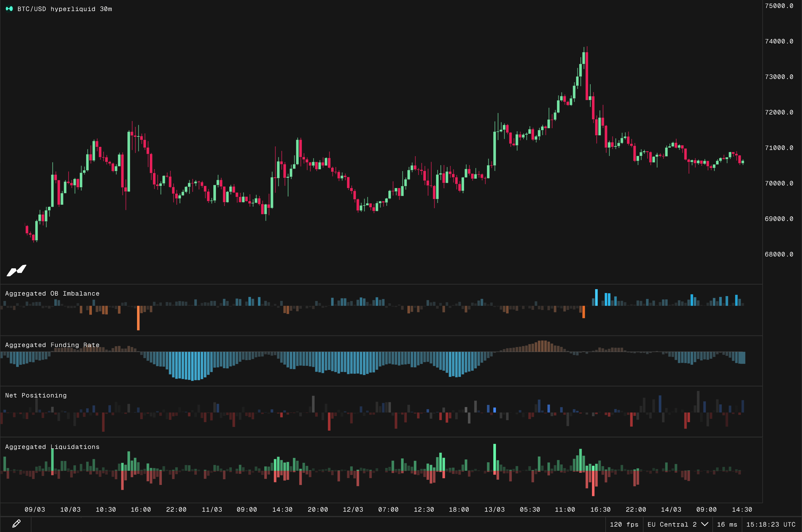The height and width of the screenshot is (532, 802).
Task: Click the 120 fps indicator
Action: coord(624,525)
